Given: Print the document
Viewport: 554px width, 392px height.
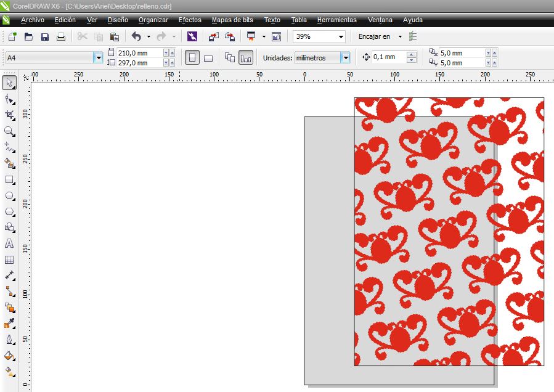Looking at the screenshot, I should click(61, 36).
